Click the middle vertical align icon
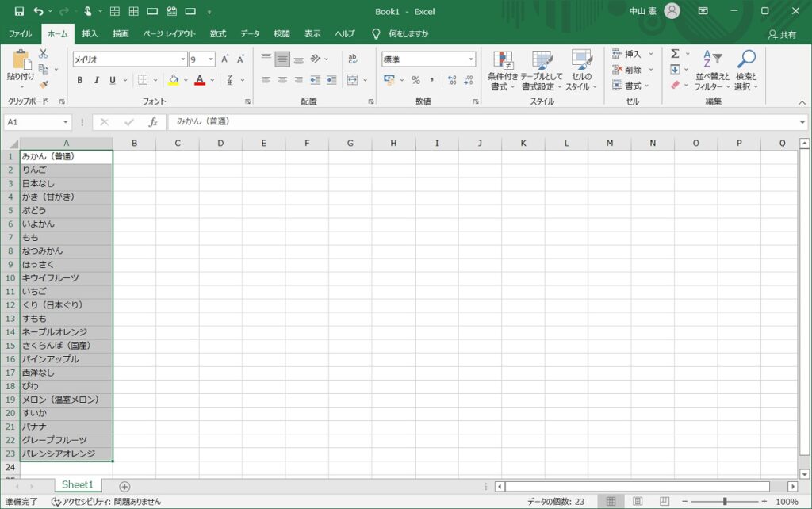Viewport: 812px width, 509px height. point(282,59)
